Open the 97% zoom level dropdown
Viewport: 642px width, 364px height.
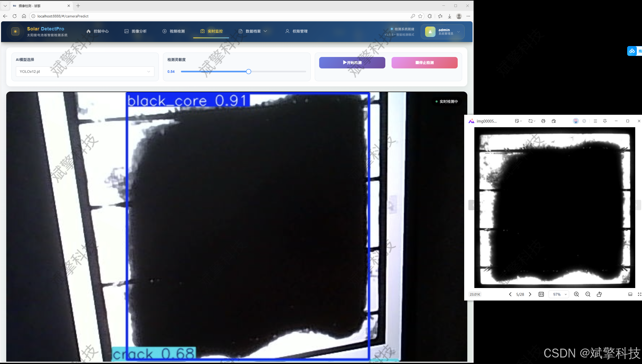(x=559, y=294)
